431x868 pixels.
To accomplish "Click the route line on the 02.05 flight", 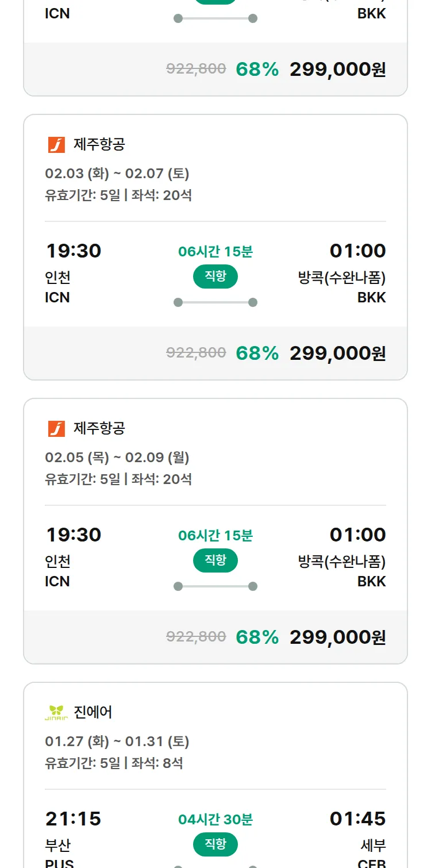I will tap(215, 586).
